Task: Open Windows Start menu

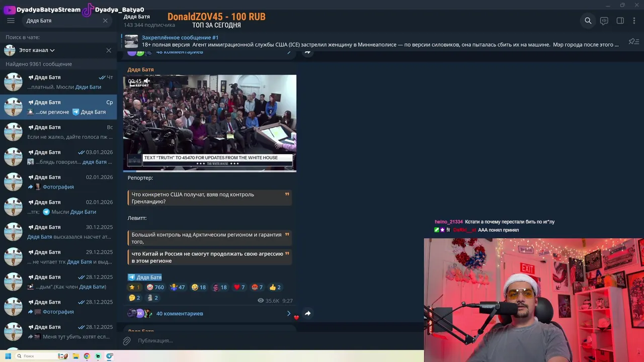Action: (x=8, y=356)
